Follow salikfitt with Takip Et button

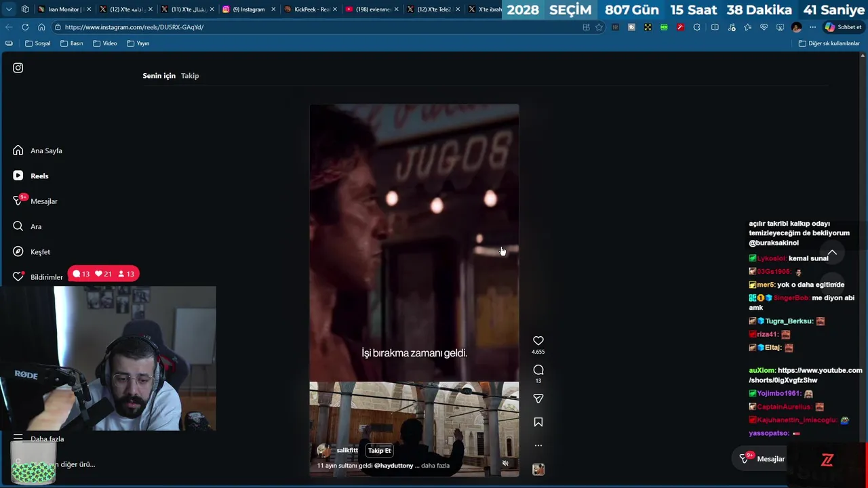(x=379, y=450)
